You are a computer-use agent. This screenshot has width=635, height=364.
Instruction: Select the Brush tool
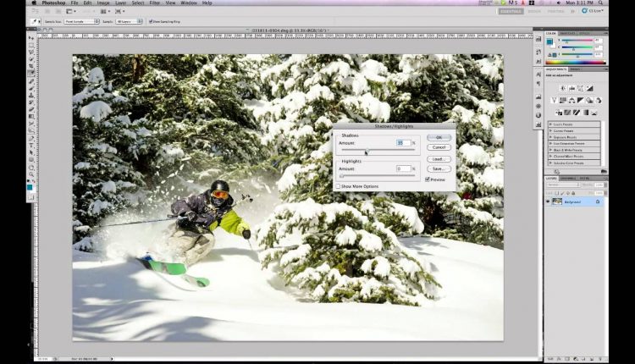point(31,88)
